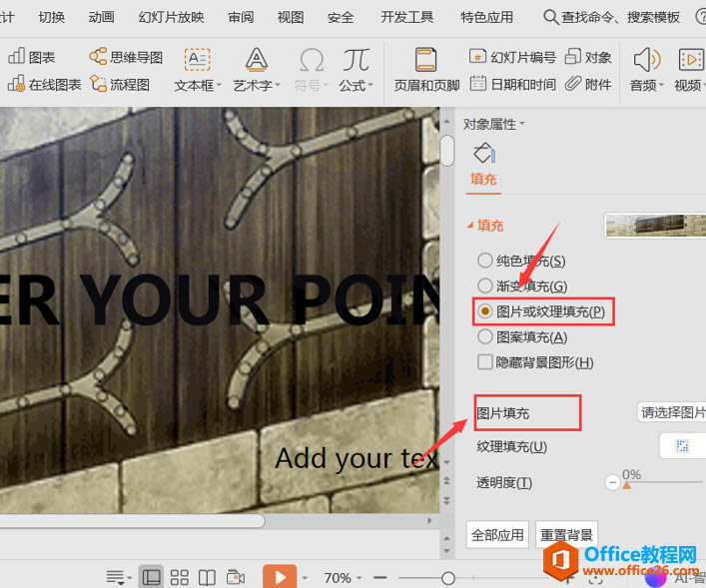The image size is (706, 588).
Task: Click the 填充 paint bucket icon
Action: (484, 153)
